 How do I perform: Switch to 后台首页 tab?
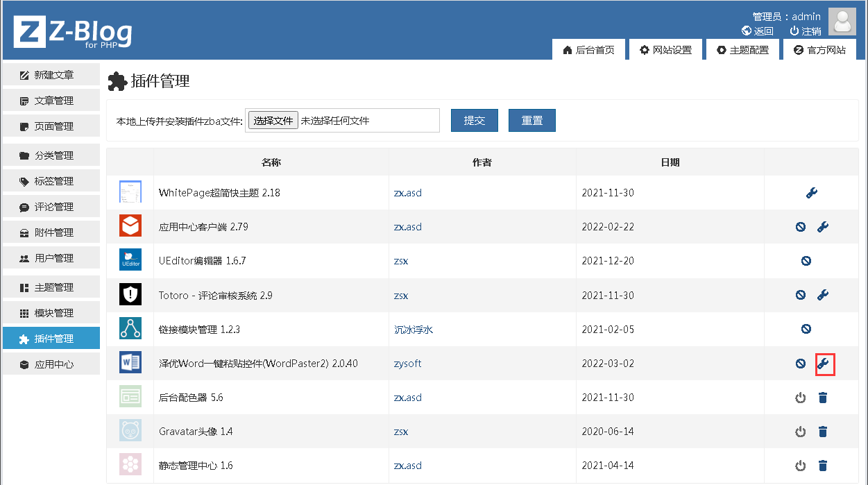pos(588,50)
